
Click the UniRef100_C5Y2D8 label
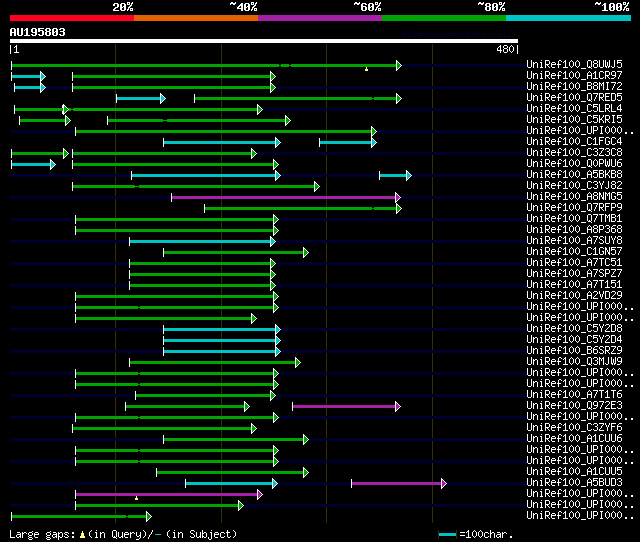coord(574,329)
